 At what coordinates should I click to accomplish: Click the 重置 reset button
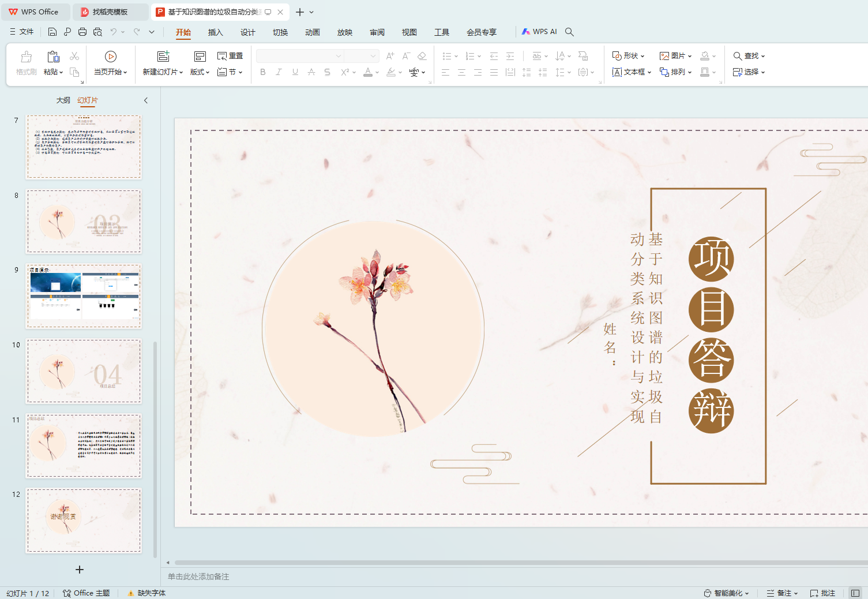point(230,56)
